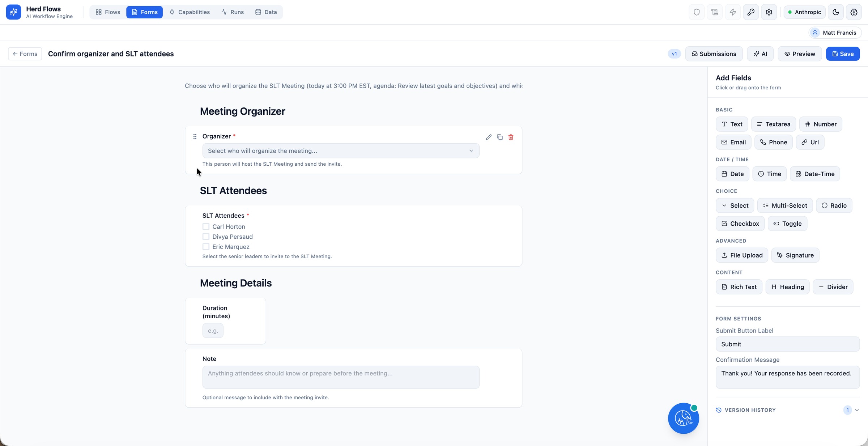
Task: Open the Organizer select dropdown
Action: click(341, 151)
